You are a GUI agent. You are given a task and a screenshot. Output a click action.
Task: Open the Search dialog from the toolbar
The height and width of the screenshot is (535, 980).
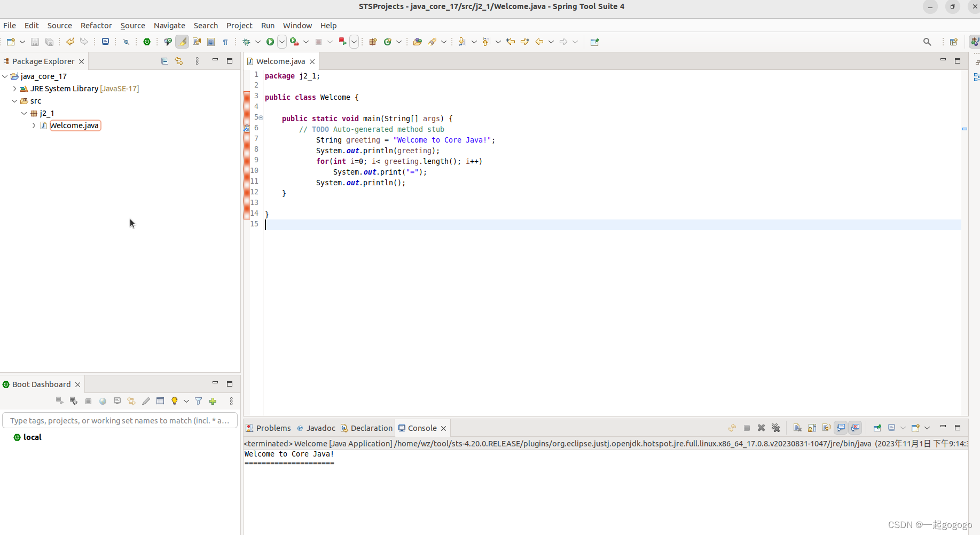coord(928,42)
